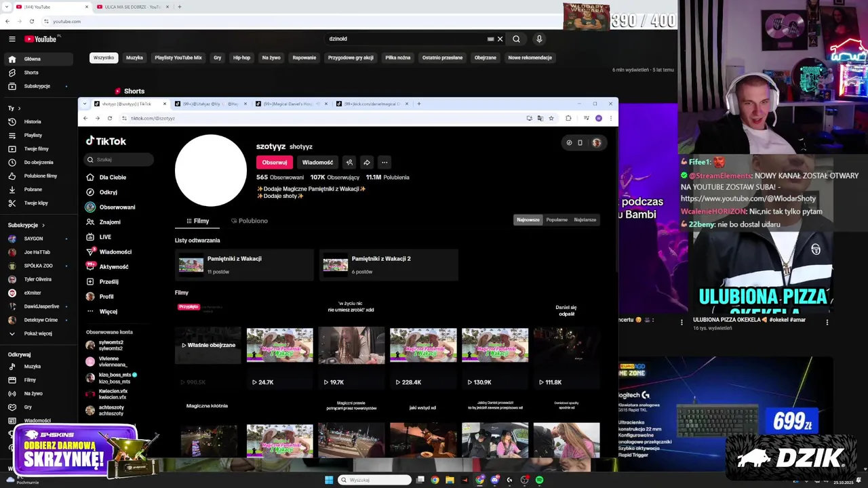Select Obejrzane YouTube filter chip
The image size is (868, 488).
coord(485,58)
